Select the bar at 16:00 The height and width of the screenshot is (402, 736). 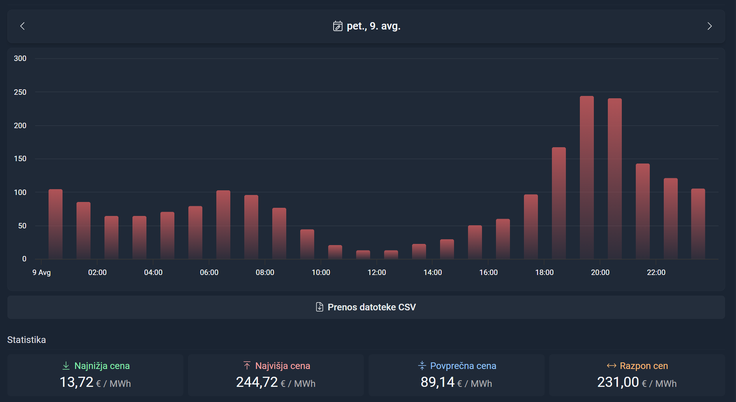click(x=503, y=239)
